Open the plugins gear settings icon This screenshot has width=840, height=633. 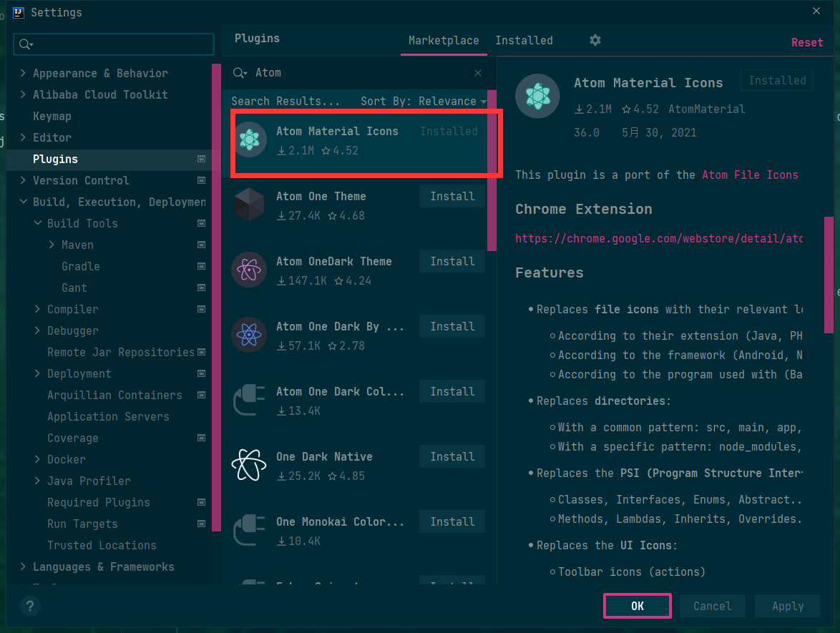tap(595, 40)
